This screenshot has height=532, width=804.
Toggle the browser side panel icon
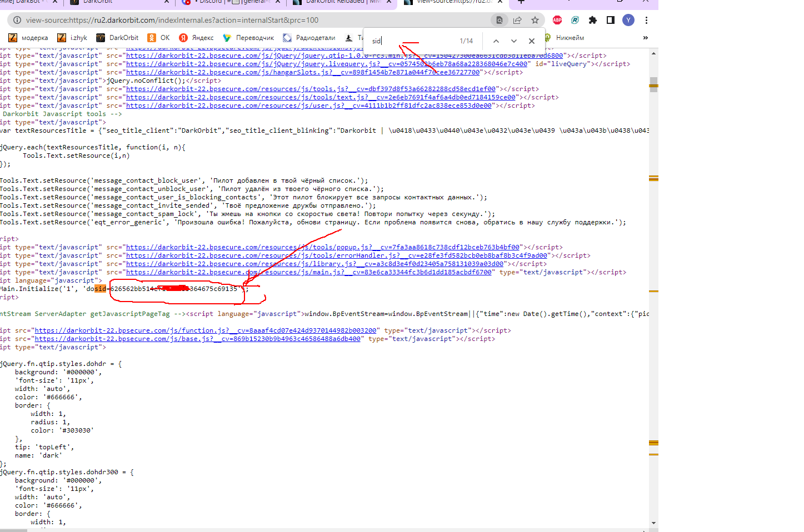click(x=611, y=20)
